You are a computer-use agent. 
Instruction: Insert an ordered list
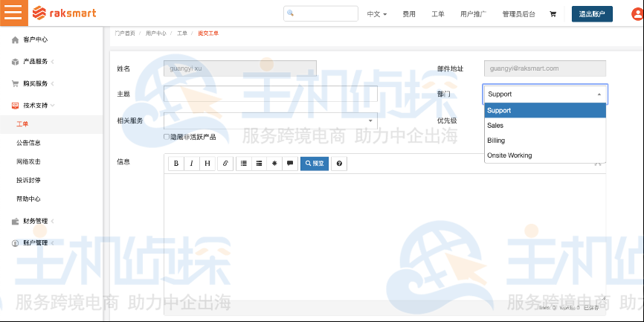coord(259,164)
